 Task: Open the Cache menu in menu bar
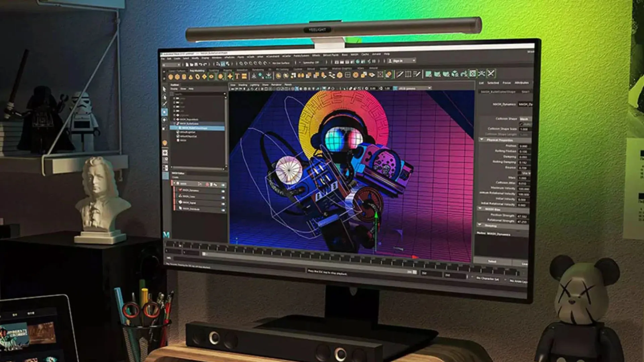pyautogui.click(x=365, y=54)
